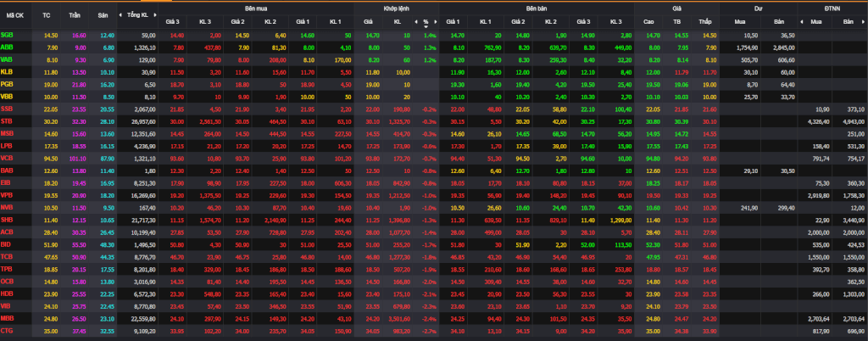Click VPB foreign buy value 2,919,80
This screenshot has width=868, height=341.
[x=818, y=196]
